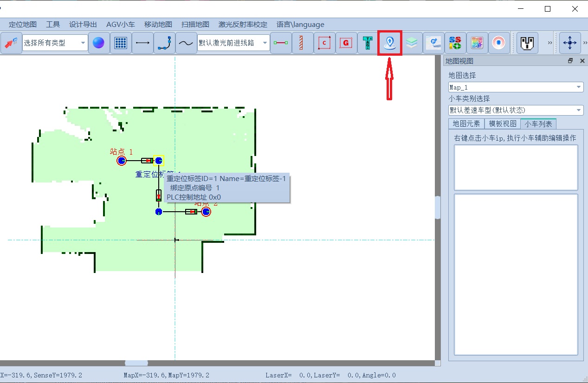
Task: Click the '站点 2' station node on map
Action: pos(206,212)
